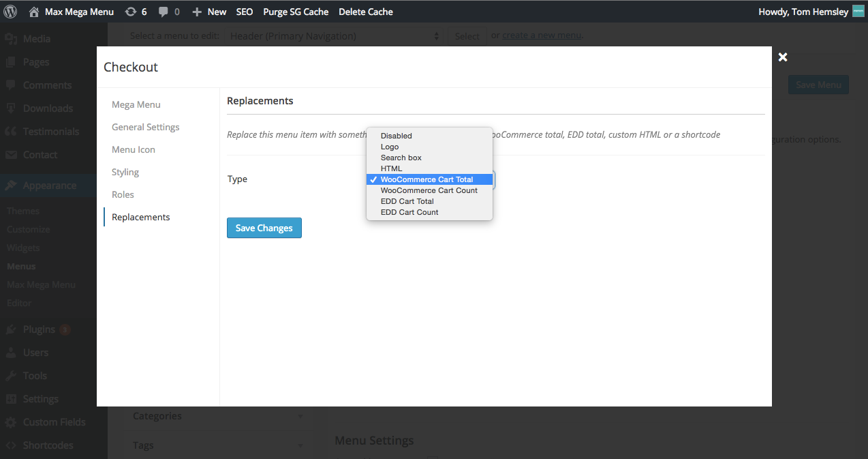Click the Custom Fields sidebar icon
The image size is (868, 459).
tap(11, 422)
